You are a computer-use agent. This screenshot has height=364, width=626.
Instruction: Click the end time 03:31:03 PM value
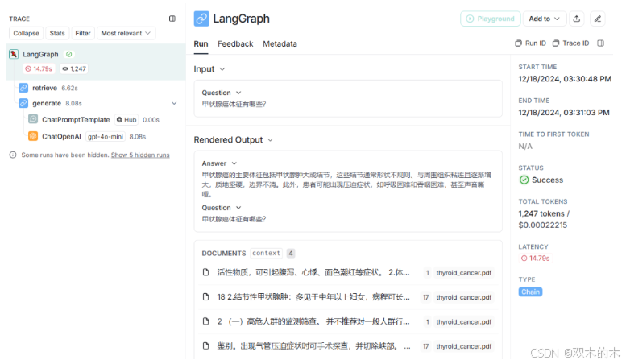pyautogui.click(x=564, y=113)
